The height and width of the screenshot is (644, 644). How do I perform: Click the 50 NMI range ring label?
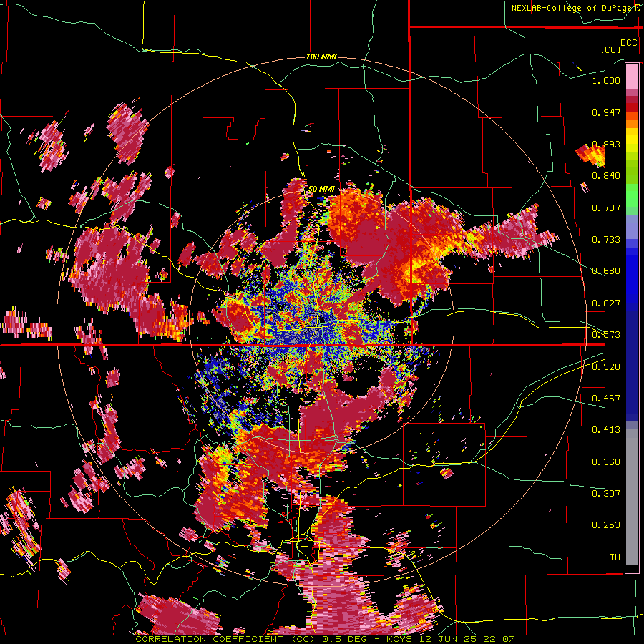click(x=321, y=189)
